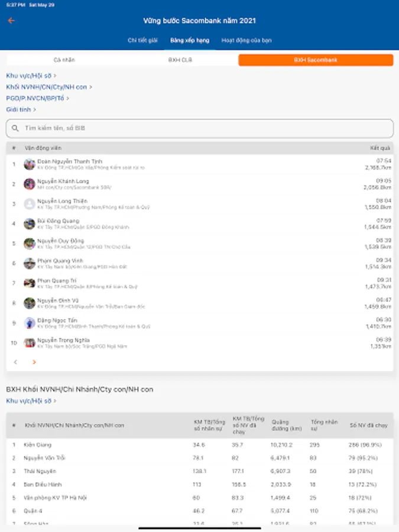The height and width of the screenshot is (532, 399).
Task: Open Đoàn Nguyễn Thanh Tịnh's avatar
Action: (29, 164)
